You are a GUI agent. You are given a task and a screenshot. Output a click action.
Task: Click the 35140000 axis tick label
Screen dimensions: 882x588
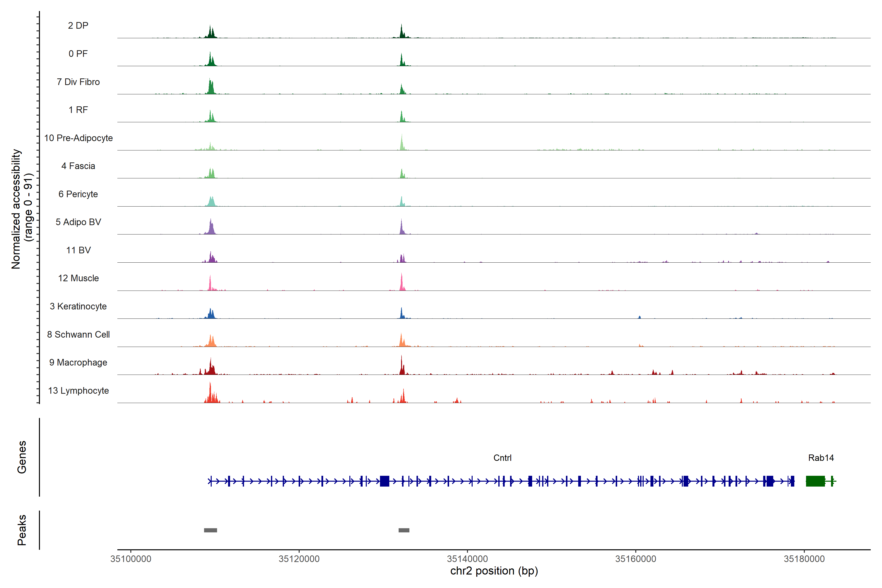pos(467,559)
